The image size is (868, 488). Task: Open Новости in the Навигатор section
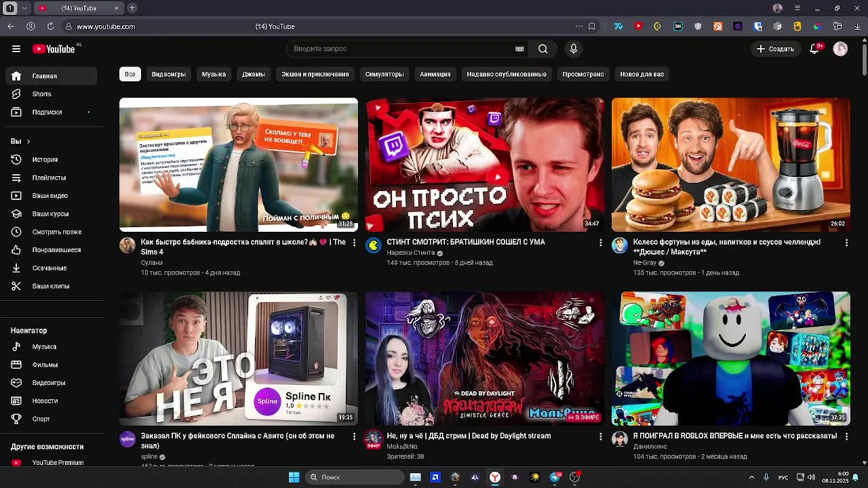click(52, 401)
